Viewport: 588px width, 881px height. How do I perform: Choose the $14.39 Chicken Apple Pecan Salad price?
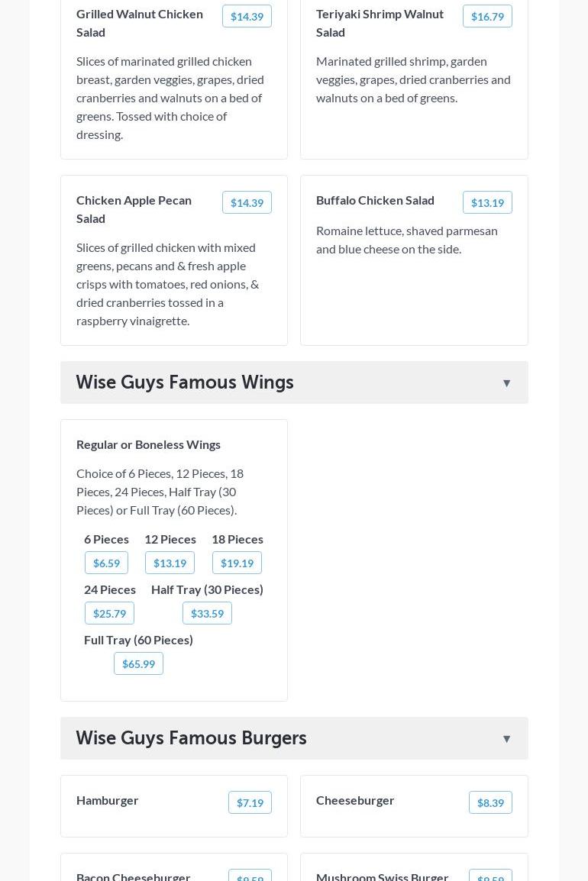(x=247, y=202)
